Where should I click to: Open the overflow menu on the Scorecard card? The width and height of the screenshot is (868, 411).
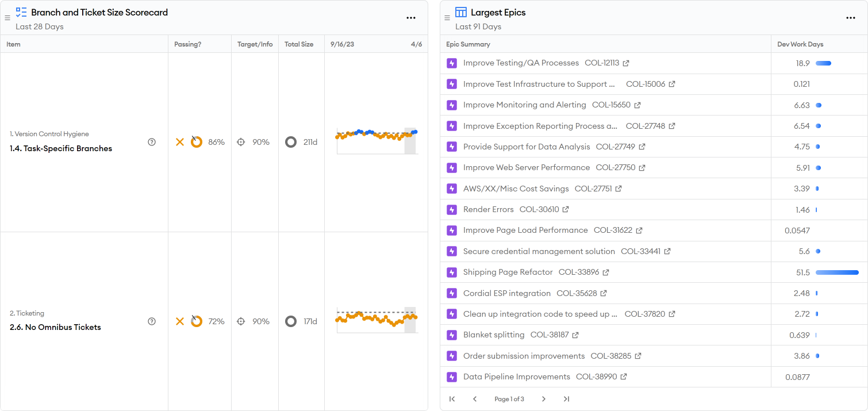(411, 17)
